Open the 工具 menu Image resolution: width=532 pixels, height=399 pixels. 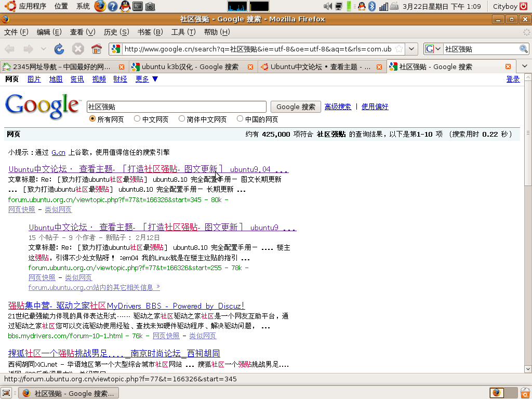tap(183, 32)
